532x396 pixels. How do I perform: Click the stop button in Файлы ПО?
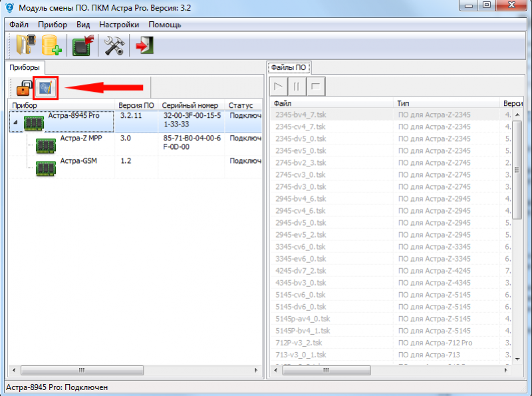[315, 87]
